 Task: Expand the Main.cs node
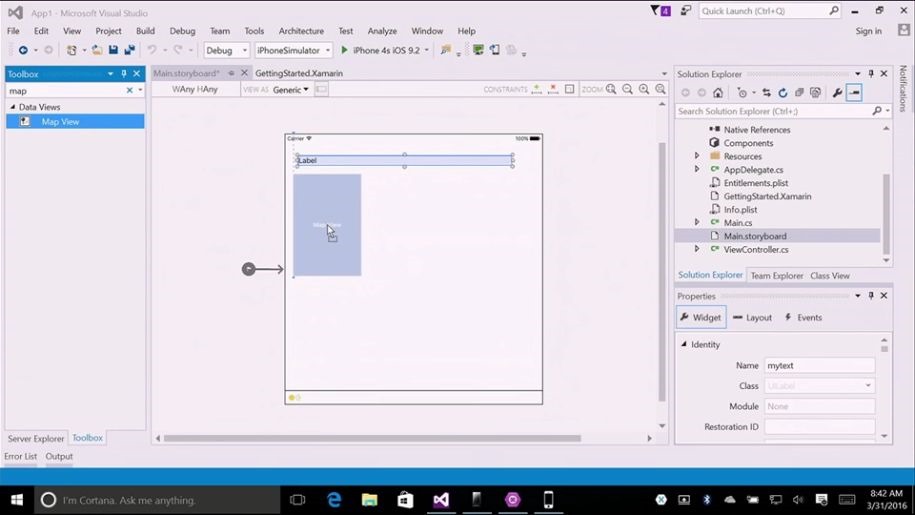[697, 222]
